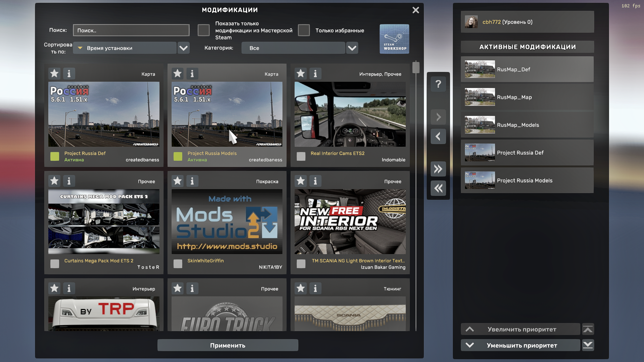The width and height of the screenshot is (644, 362).
Task: Deactivate all mods with double left arrows
Action: (438, 188)
